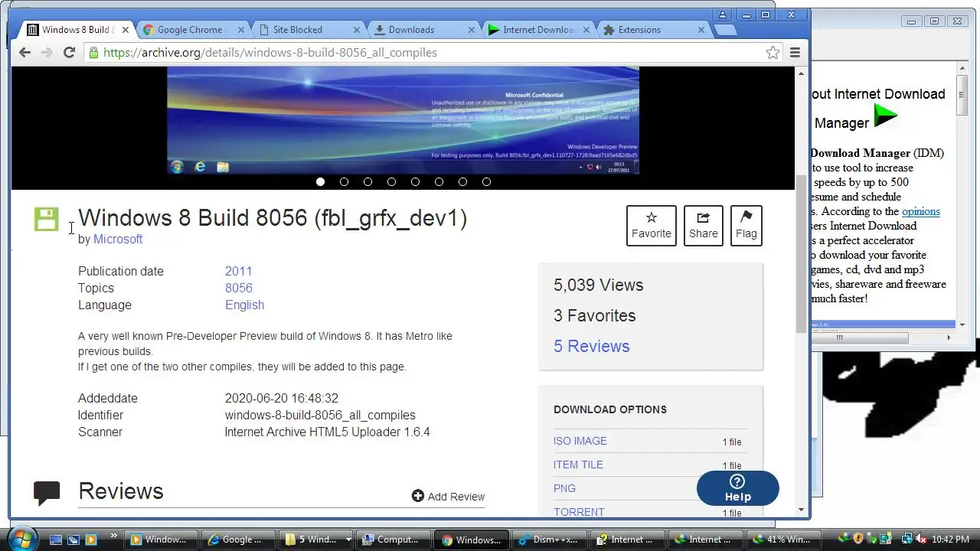Favorite this item with the star button
Viewport: 980px width, 551px height.
coord(651,226)
